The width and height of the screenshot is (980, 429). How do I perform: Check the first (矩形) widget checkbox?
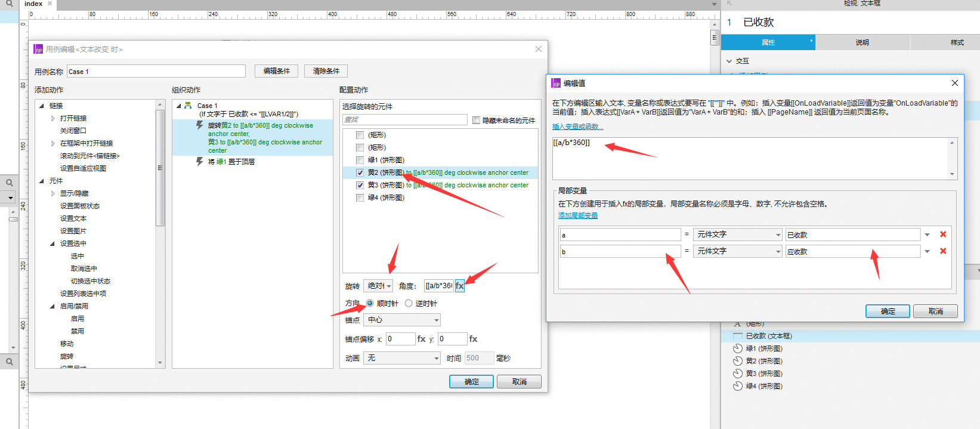(360, 135)
